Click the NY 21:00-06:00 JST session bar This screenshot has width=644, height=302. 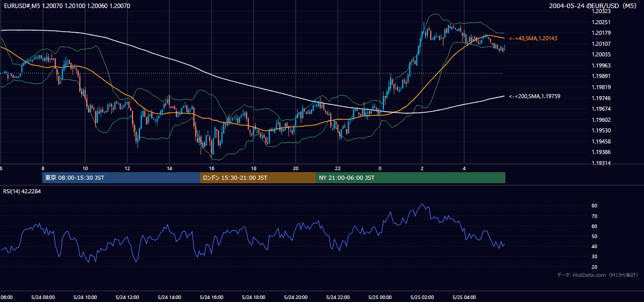[411, 178]
